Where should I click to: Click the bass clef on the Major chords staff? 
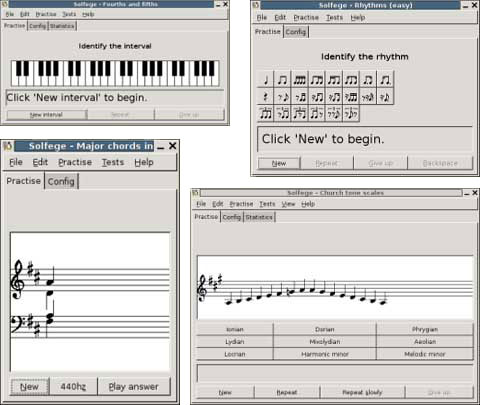(17, 324)
